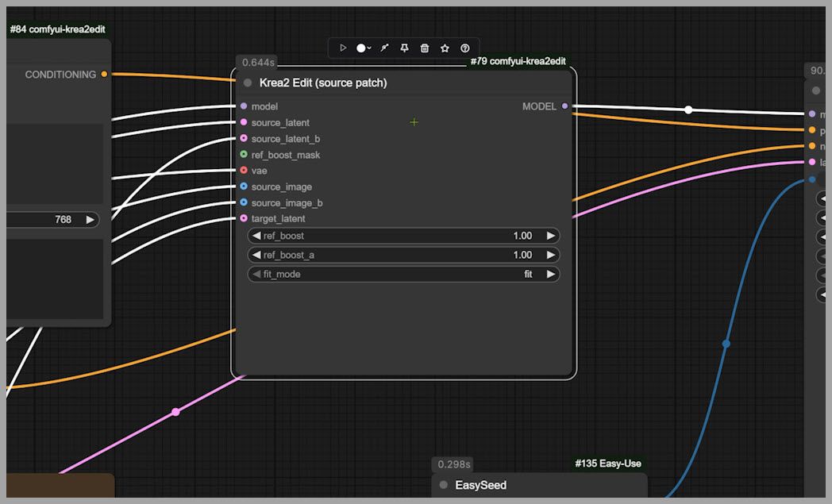Click the bypass node icon in toolbar
Image resolution: width=832 pixels, height=504 pixels.
tap(384, 48)
